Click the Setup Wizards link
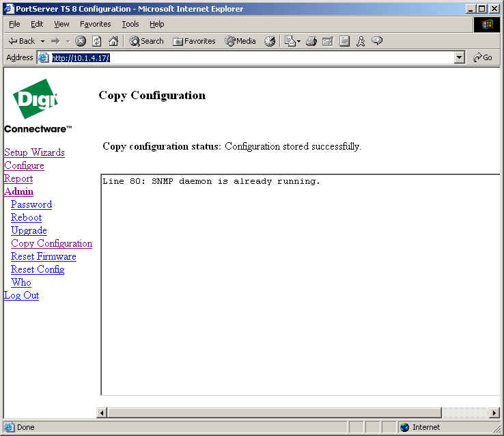504x436 pixels. click(x=34, y=152)
